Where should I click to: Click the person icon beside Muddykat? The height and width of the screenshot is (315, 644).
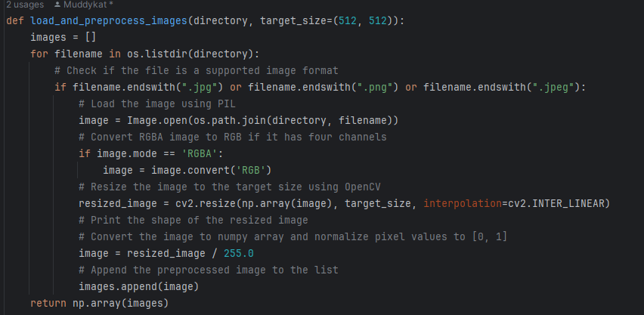click(57, 5)
